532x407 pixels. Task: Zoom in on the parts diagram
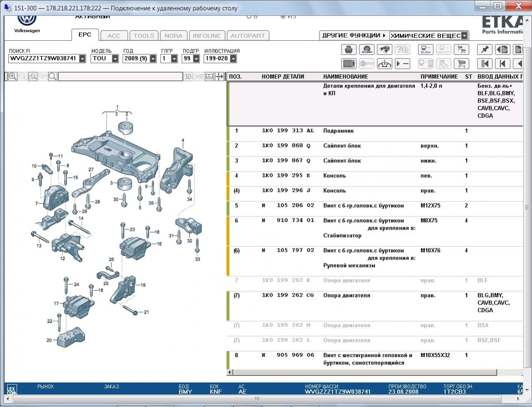pyautogui.click(x=13, y=77)
